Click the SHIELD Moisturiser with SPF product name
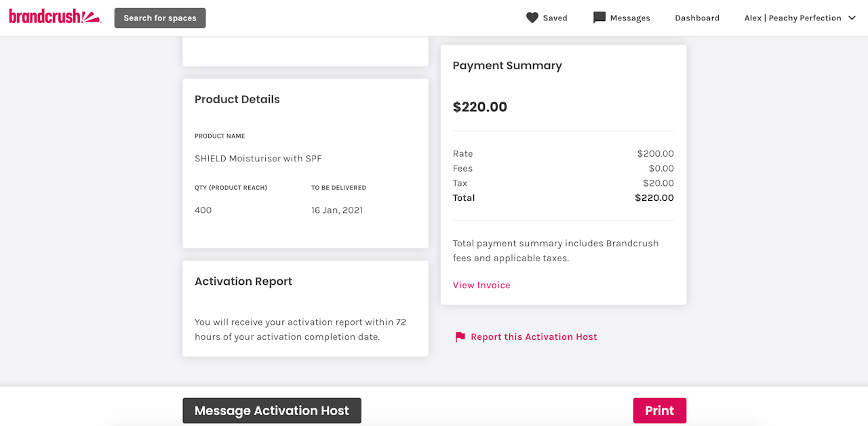The height and width of the screenshot is (426, 868). (258, 159)
